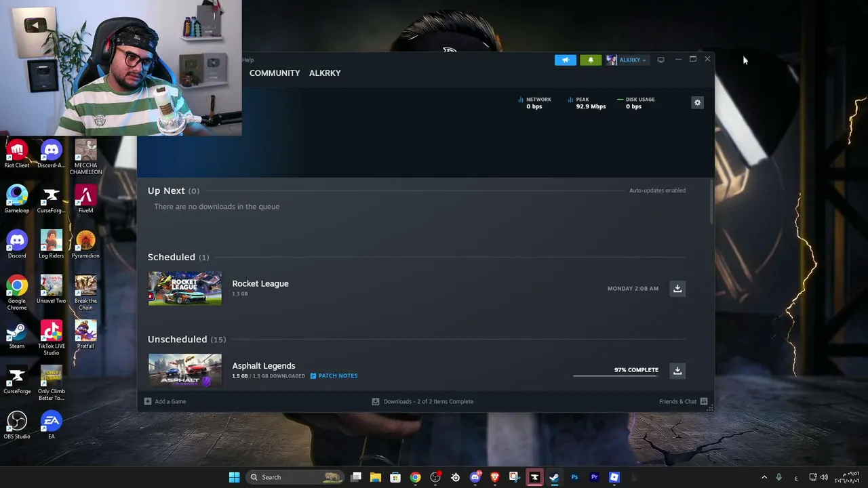868x488 pixels.
Task: Select the Discord-A... desktop shortcut
Action: [x=52, y=154]
